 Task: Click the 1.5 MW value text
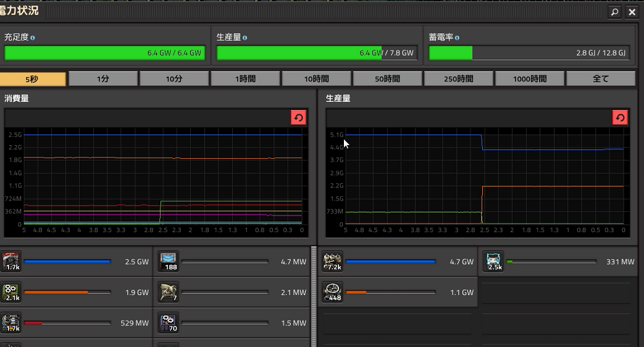[294, 323]
